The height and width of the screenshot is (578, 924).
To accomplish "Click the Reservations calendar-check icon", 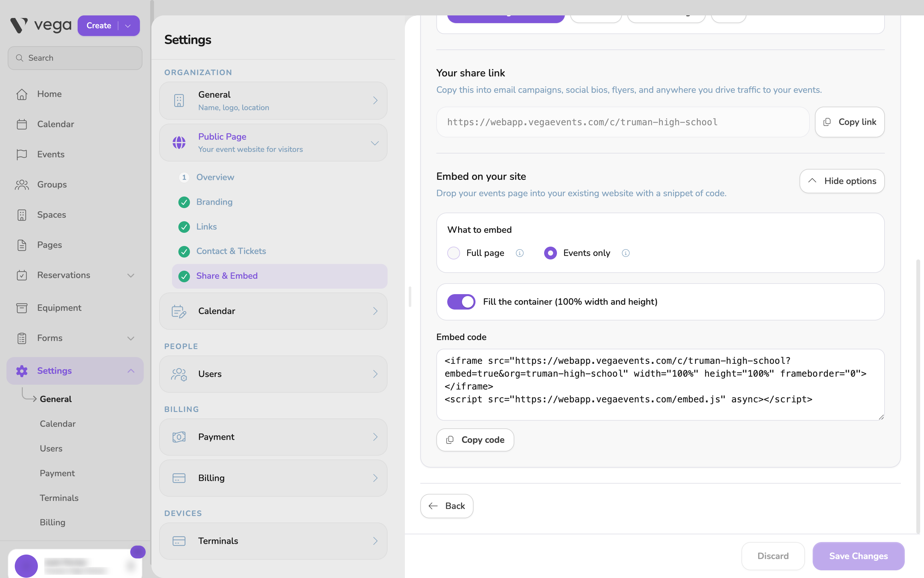I will [x=22, y=275].
